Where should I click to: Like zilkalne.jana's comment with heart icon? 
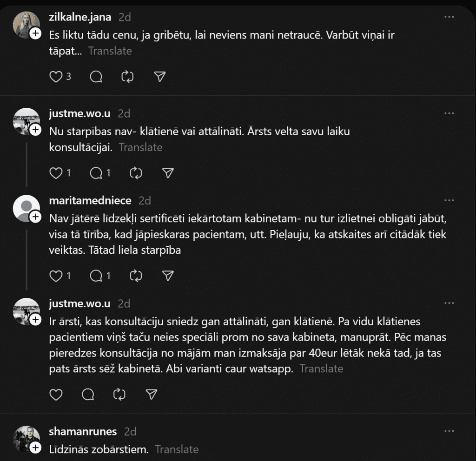click(56, 77)
